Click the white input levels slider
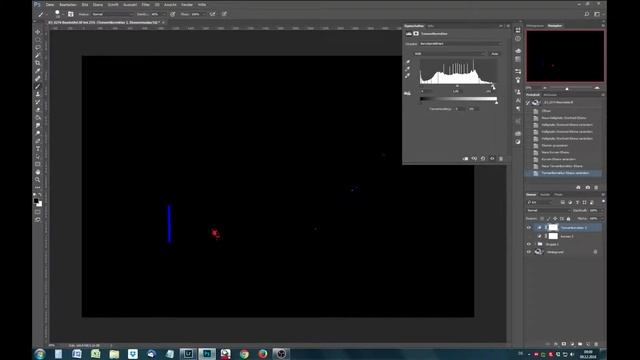This screenshot has height=360, width=640. pos(493,86)
